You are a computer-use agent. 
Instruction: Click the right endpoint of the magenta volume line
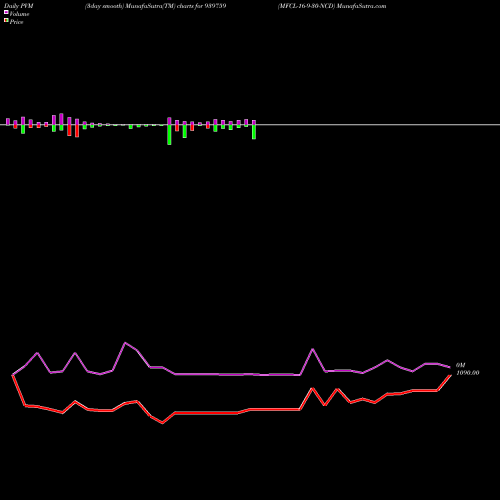[450, 367]
